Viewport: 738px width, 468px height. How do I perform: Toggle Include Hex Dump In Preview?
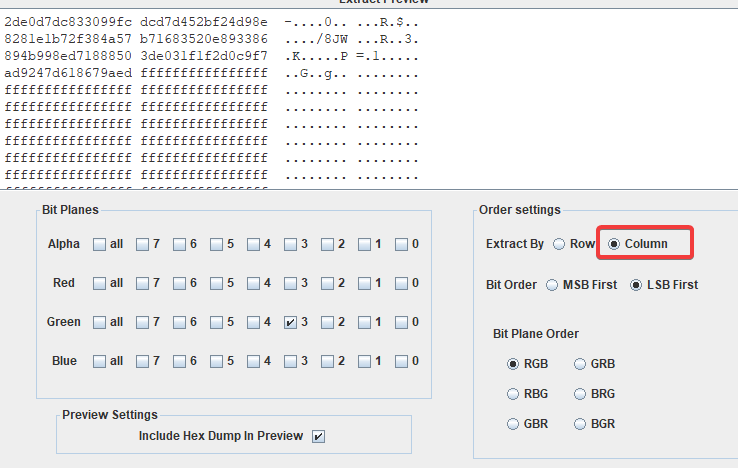click(x=319, y=436)
